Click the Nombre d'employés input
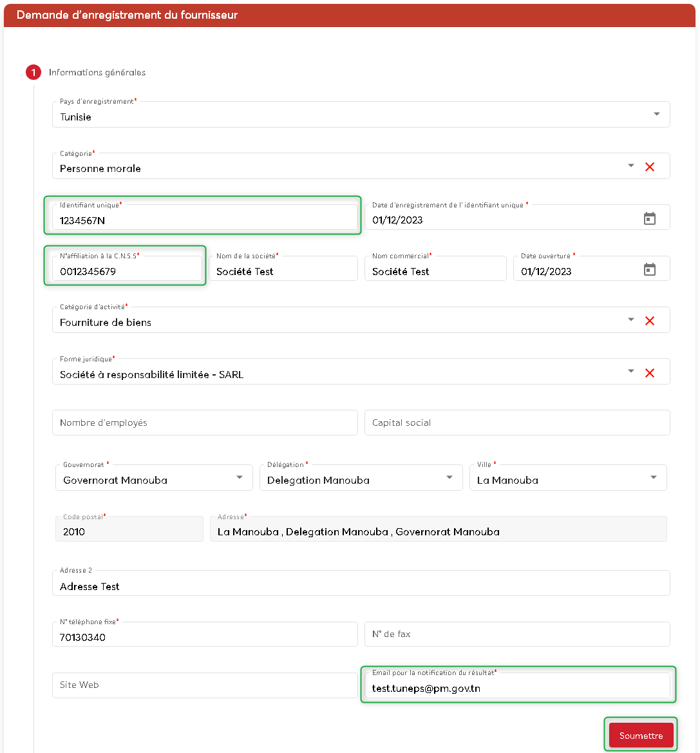Image resolution: width=700 pixels, height=753 pixels. pyautogui.click(x=205, y=423)
